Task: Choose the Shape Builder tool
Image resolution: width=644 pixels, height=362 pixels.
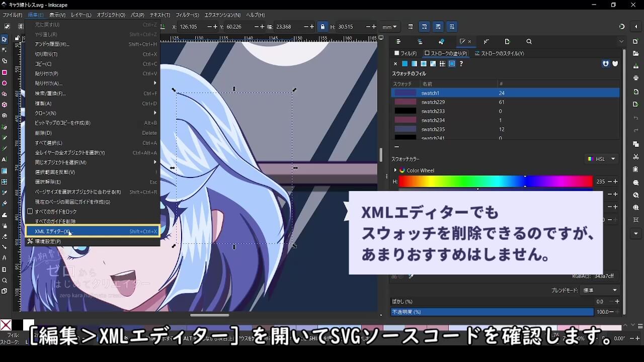Action: [5, 61]
